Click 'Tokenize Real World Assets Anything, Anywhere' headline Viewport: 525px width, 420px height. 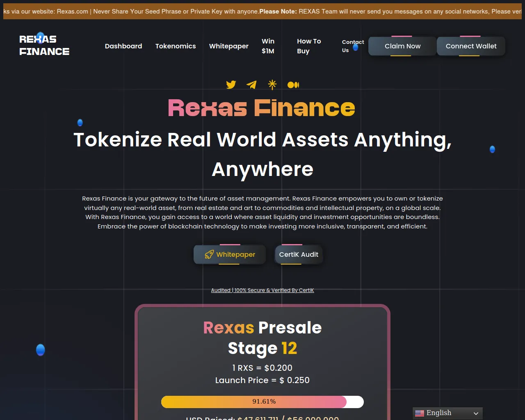[x=262, y=154]
